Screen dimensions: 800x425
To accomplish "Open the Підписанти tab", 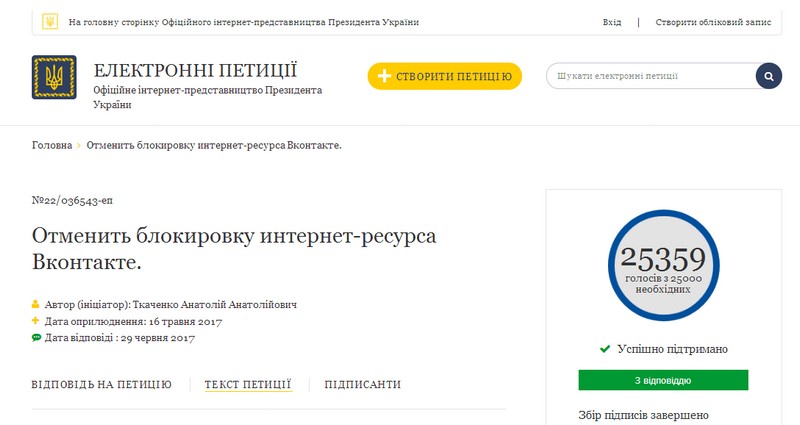I will click(x=363, y=385).
